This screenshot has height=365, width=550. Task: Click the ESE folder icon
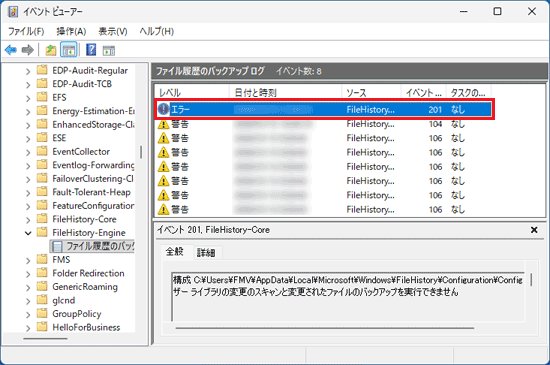pyautogui.click(x=42, y=137)
